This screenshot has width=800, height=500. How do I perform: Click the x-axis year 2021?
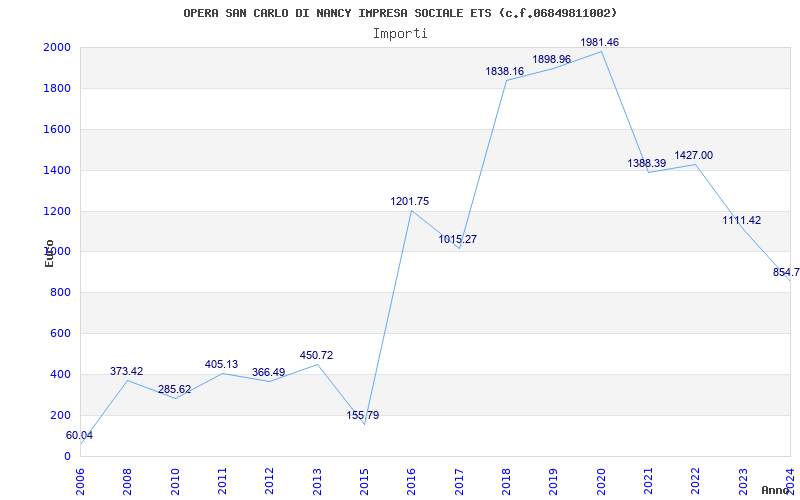pos(648,482)
